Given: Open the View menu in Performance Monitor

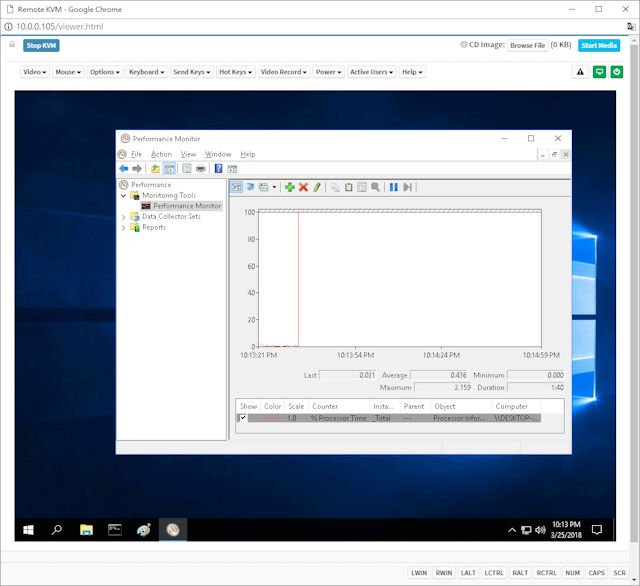Looking at the screenshot, I should coord(189,154).
